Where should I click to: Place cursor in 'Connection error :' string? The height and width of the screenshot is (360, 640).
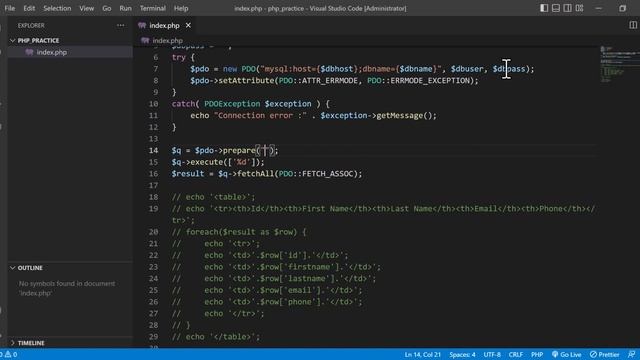pyautogui.click(x=260, y=116)
